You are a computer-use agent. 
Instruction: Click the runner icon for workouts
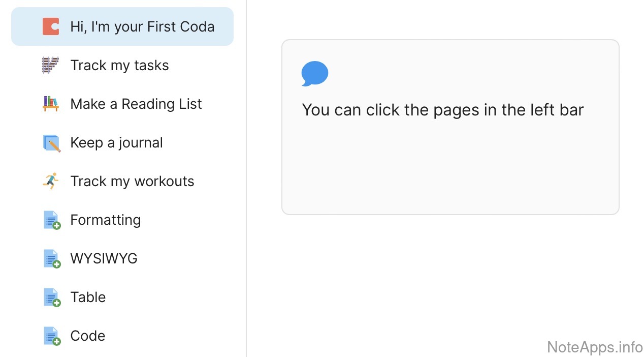coord(51,181)
